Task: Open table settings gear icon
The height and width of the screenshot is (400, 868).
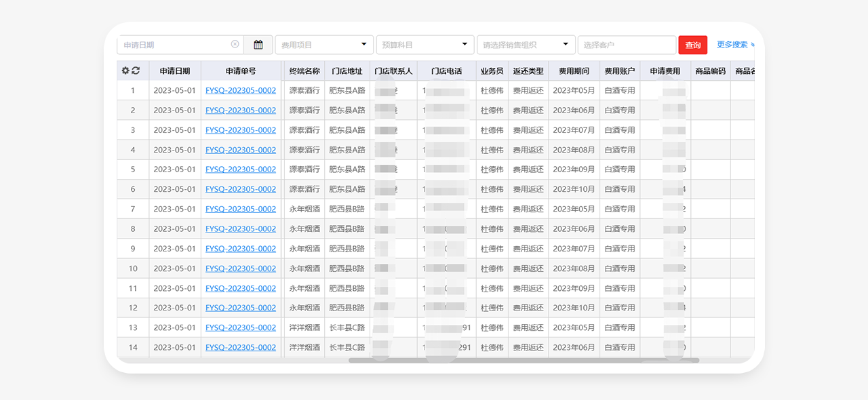Action: pos(125,71)
